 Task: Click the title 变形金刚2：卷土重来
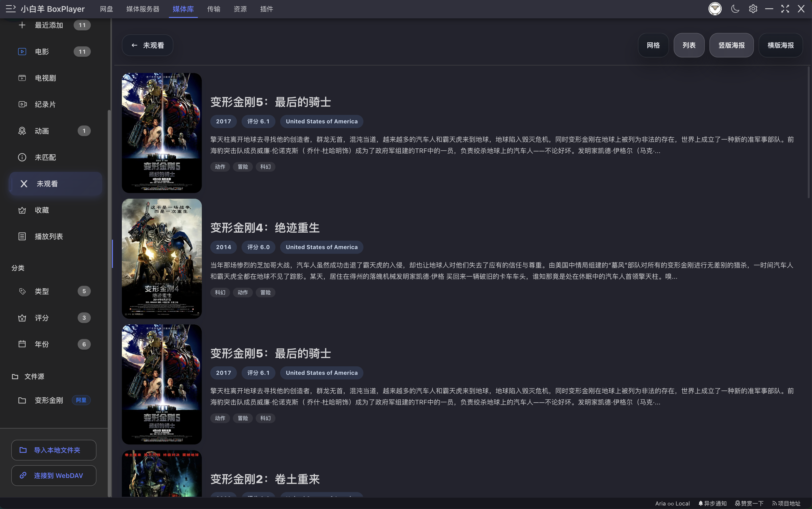(x=265, y=479)
